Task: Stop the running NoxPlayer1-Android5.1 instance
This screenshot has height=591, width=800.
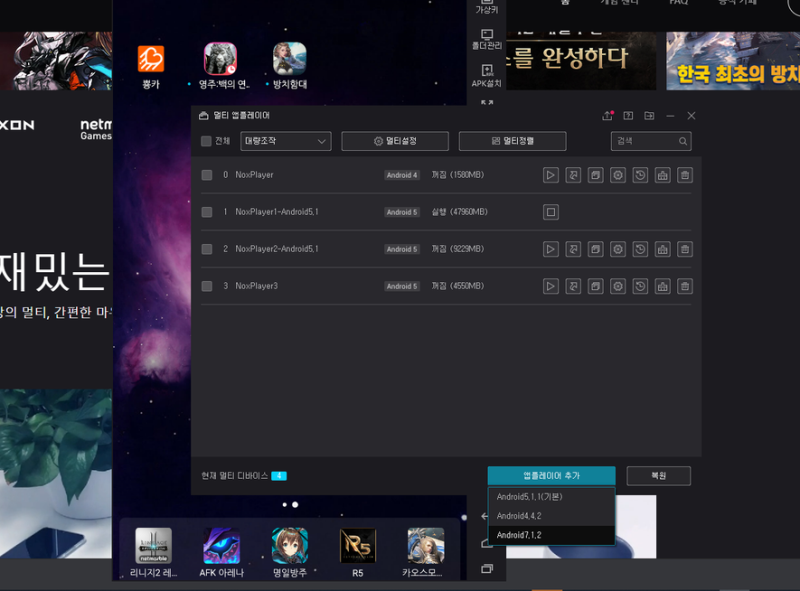Action: [x=551, y=212]
